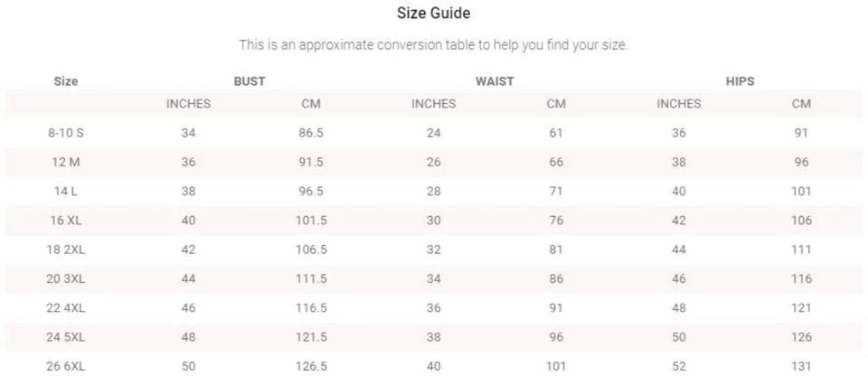This screenshot has height=386, width=868.
Task: Click the 16 XL size row label
Action: tap(66, 221)
